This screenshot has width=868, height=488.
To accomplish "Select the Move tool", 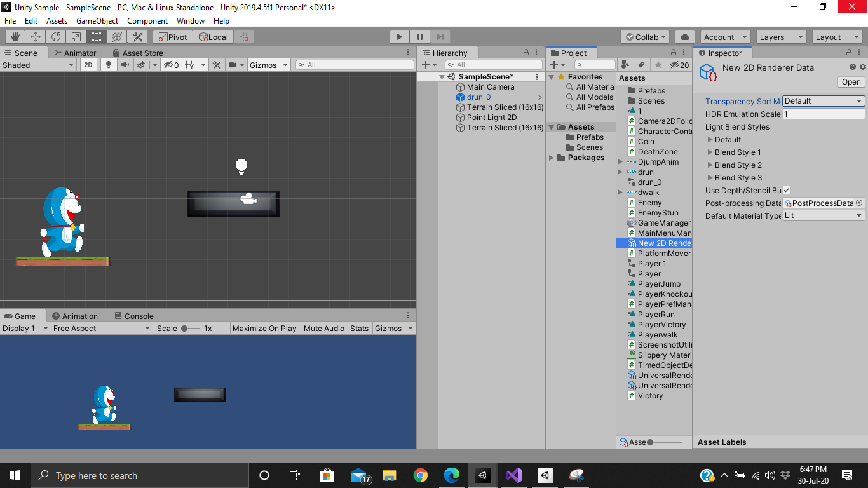I will point(36,37).
